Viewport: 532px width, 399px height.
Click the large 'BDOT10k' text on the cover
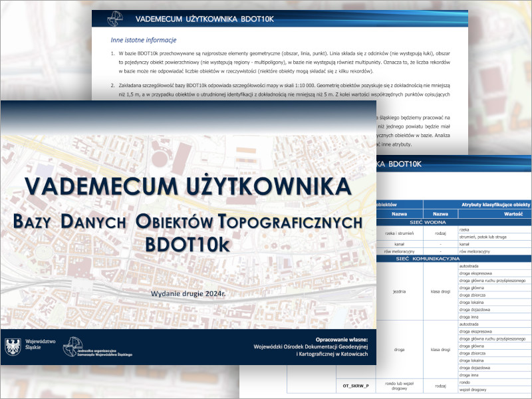coord(188,244)
